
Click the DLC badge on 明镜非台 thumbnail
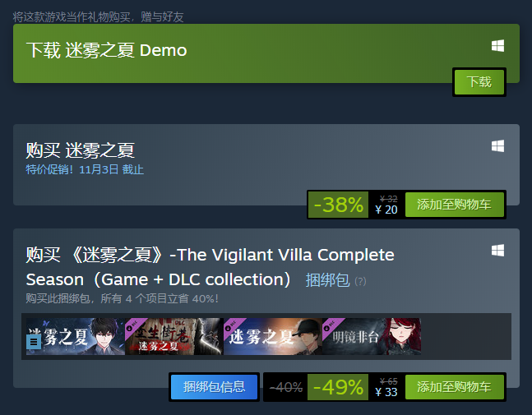click(330, 325)
